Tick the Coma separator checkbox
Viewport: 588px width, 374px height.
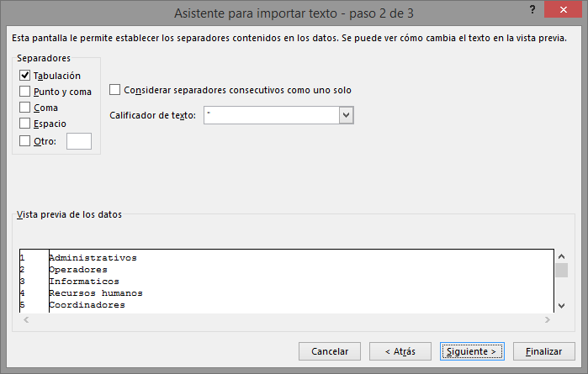tap(25, 108)
